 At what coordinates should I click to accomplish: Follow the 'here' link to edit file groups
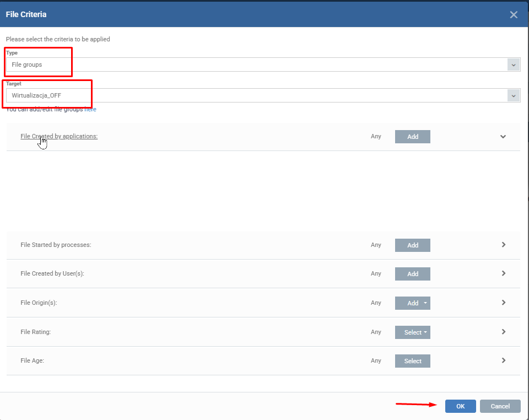pos(90,110)
